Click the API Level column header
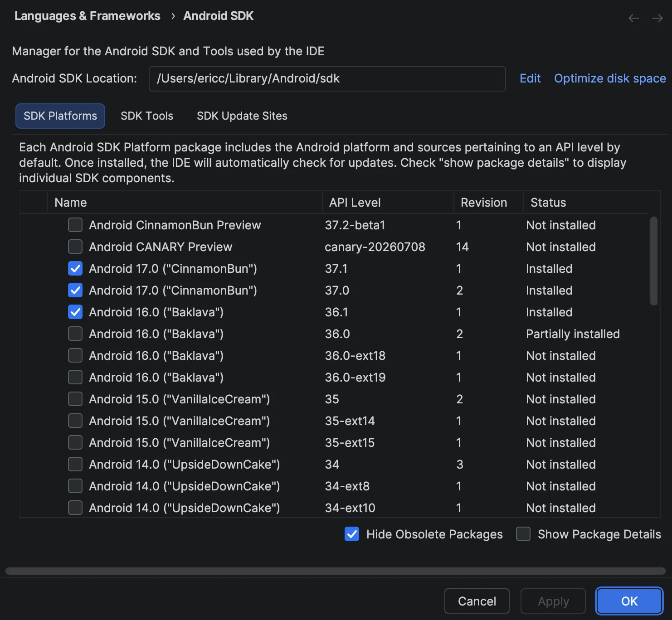Screen dimensions: 672x620 click(x=388, y=203)
